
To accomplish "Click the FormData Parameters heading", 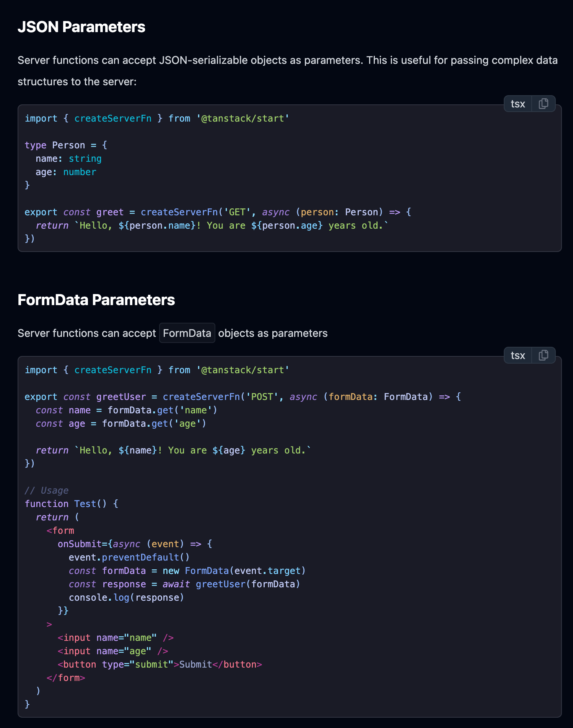I will [x=96, y=300].
